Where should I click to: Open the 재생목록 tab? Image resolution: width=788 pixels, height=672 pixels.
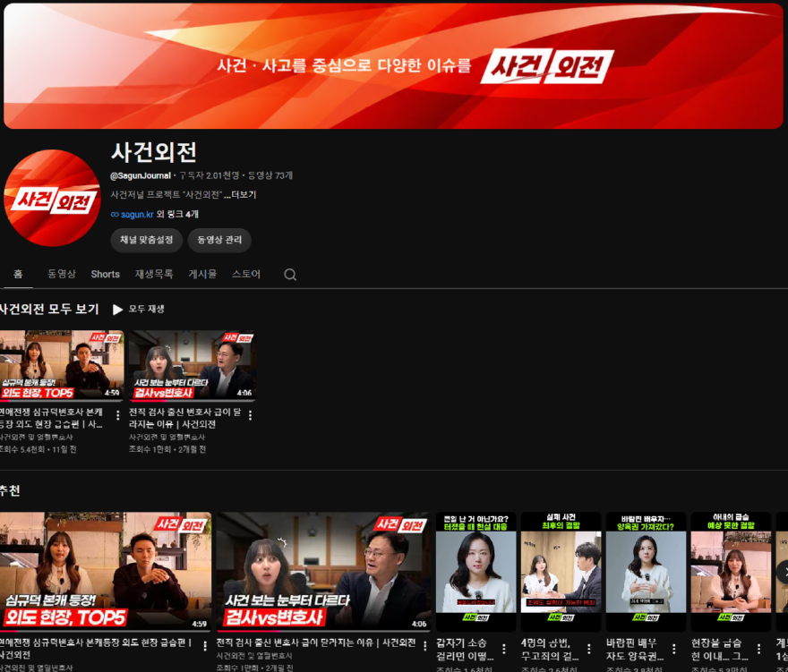click(154, 274)
